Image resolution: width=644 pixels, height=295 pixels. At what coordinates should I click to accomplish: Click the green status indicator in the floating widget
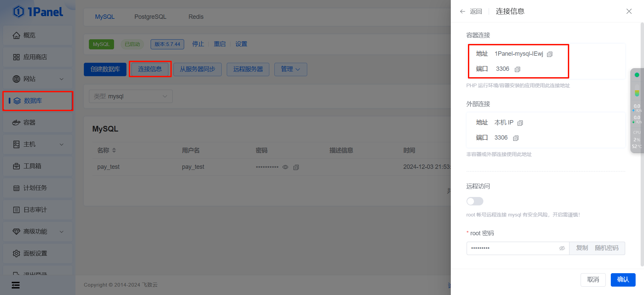pos(637,75)
